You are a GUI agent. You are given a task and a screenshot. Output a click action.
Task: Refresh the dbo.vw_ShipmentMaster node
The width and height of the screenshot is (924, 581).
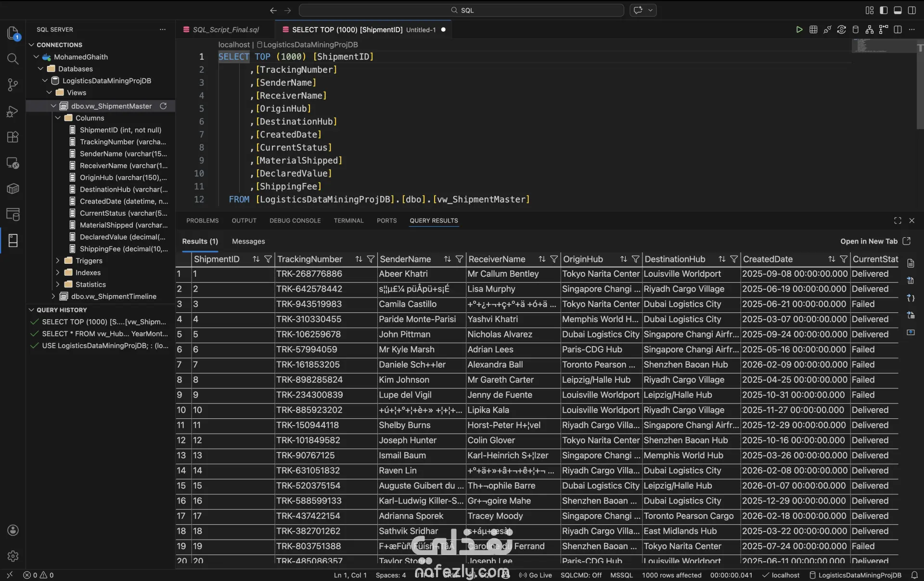(163, 106)
